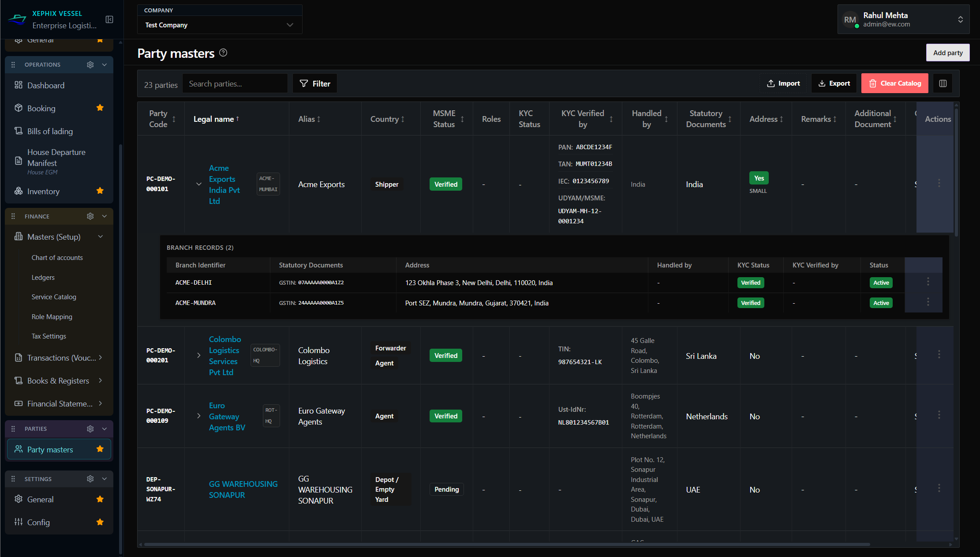Screen dimensions: 980x557
Task: Open Books & Registers submenu
Action: tap(59, 381)
